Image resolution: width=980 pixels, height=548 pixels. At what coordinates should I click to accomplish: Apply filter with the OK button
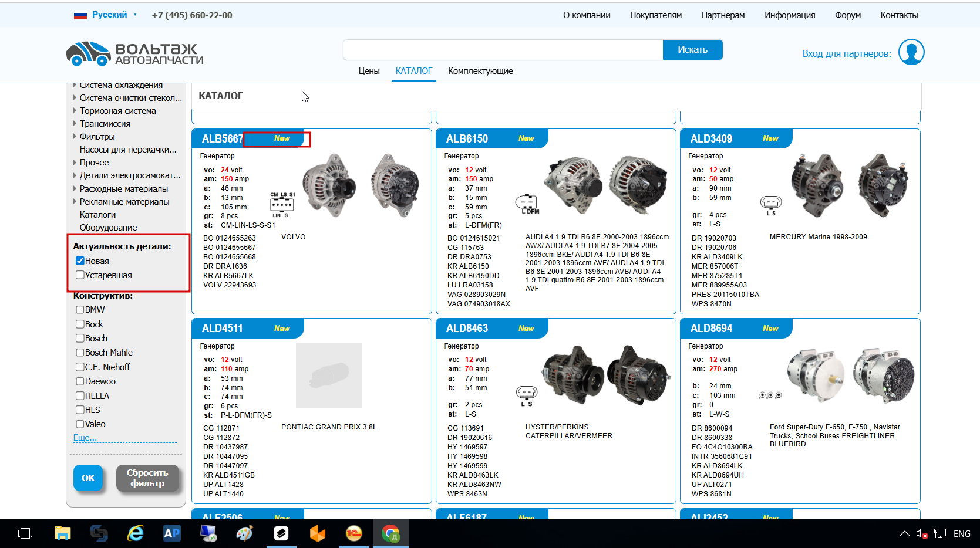click(88, 478)
